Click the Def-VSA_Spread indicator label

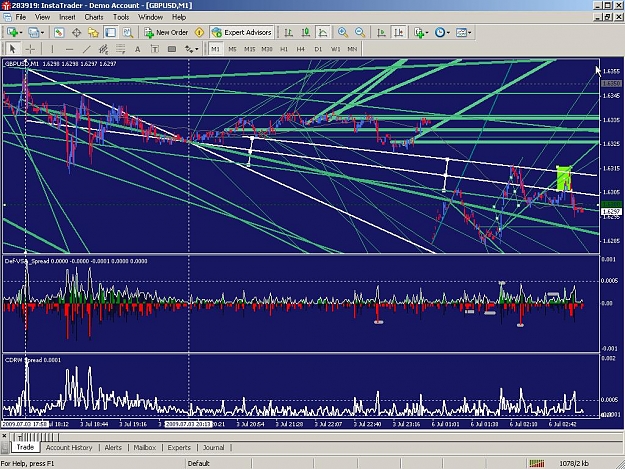pyautogui.click(x=76, y=261)
